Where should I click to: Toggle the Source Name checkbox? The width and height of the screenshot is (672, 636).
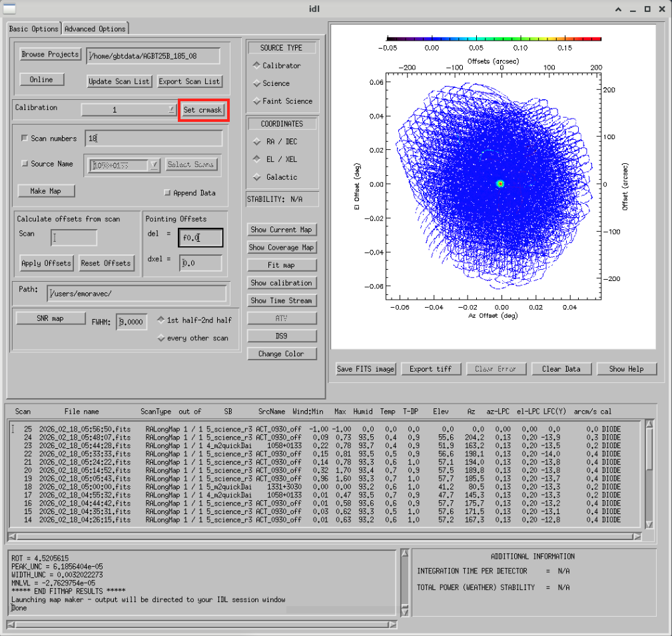tap(25, 163)
